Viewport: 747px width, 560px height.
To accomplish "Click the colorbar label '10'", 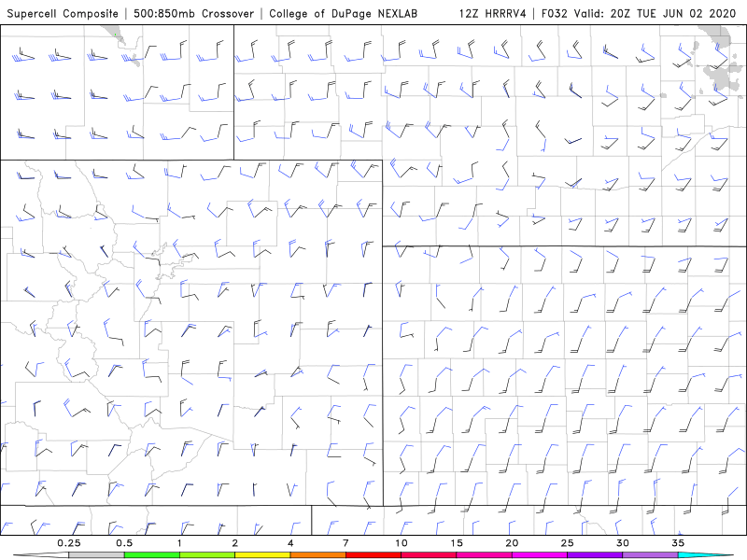I will [402, 543].
